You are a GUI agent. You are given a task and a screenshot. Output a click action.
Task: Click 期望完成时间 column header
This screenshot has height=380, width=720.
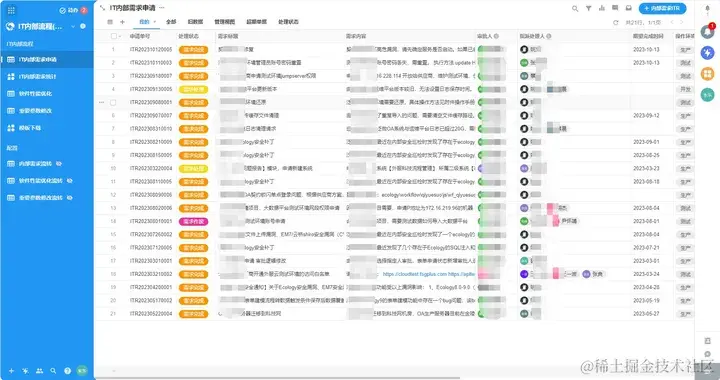(648, 36)
